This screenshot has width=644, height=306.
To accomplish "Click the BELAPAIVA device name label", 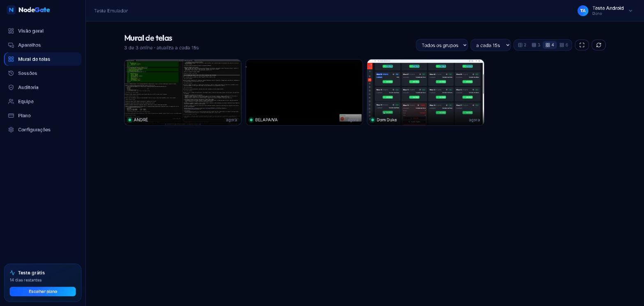I will point(266,120).
